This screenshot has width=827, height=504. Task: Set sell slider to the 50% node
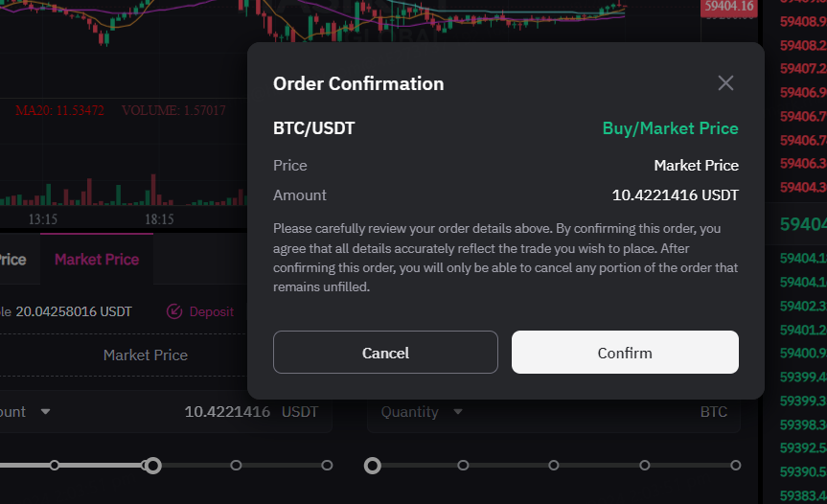554,466
